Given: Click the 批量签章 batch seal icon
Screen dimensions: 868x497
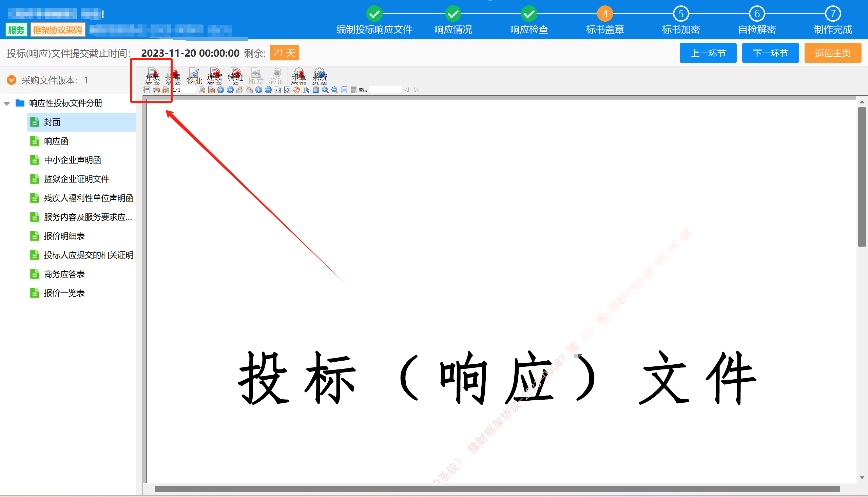Looking at the screenshot, I should pyautogui.click(x=173, y=76).
